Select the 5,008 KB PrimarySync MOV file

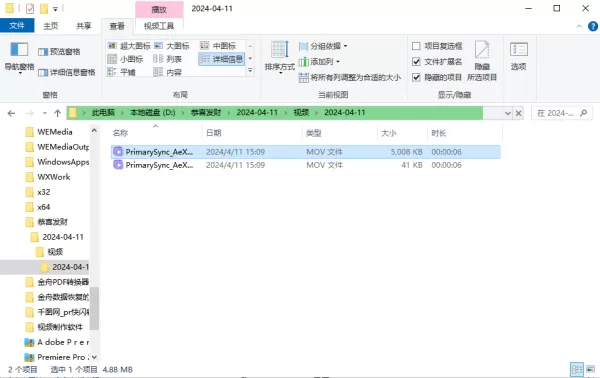tap(305, 152)
